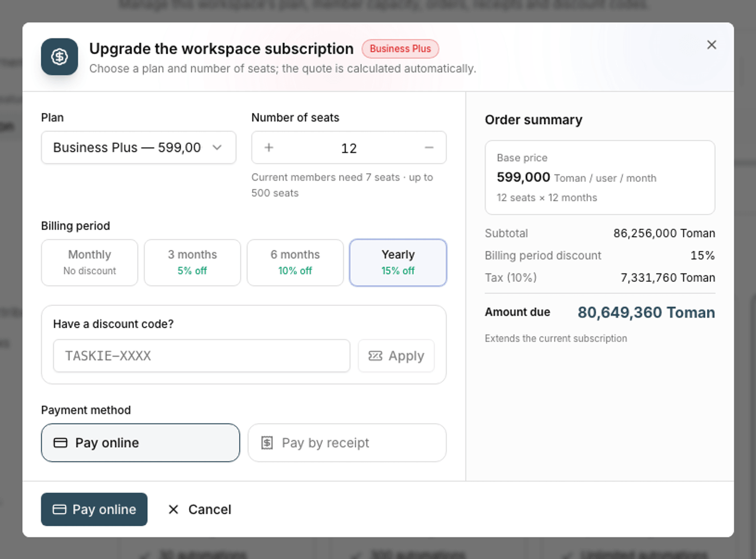The image size is (756, 559).
Task: Click the Business Plus badge
Action: [400, 49]
